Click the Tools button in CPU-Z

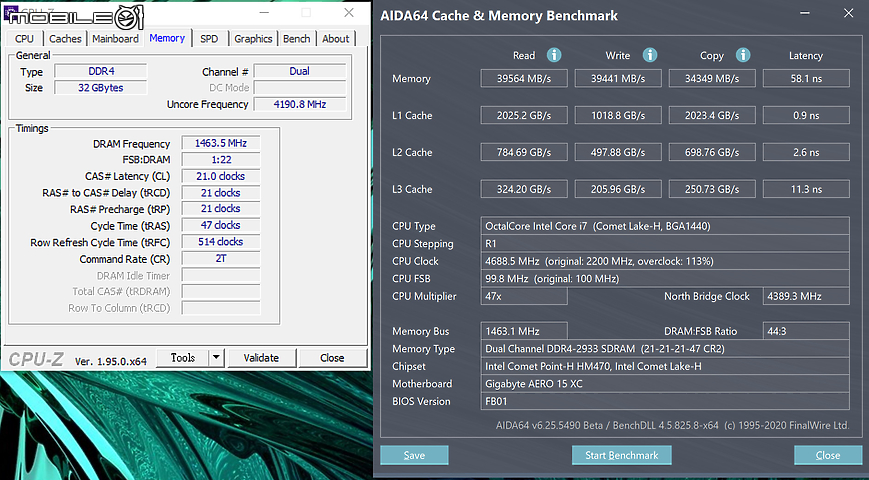[183, 358]
